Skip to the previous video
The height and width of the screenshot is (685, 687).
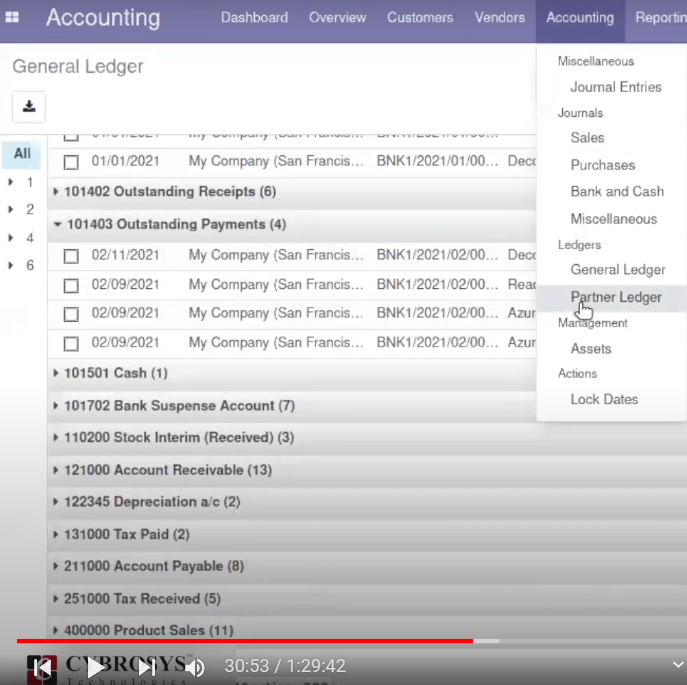[x=42, y=667]
